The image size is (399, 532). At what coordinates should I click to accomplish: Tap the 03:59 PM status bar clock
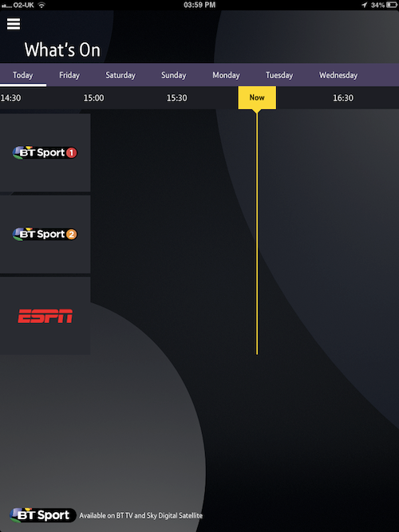(x=199, y=5)
